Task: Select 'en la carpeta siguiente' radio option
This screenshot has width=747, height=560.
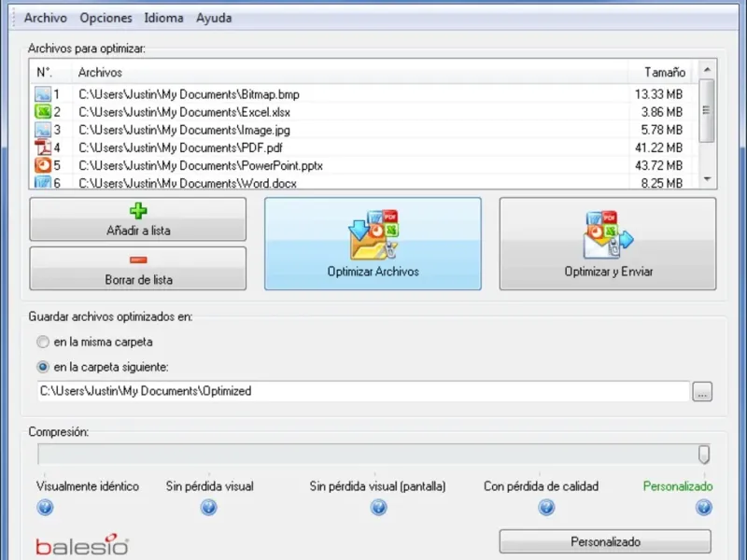Action: [43, 367]
